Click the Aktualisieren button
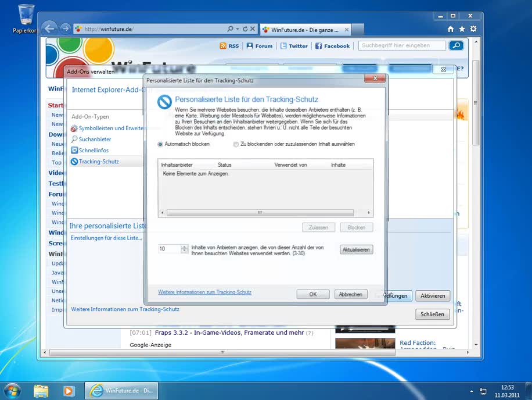 point(356,249)
